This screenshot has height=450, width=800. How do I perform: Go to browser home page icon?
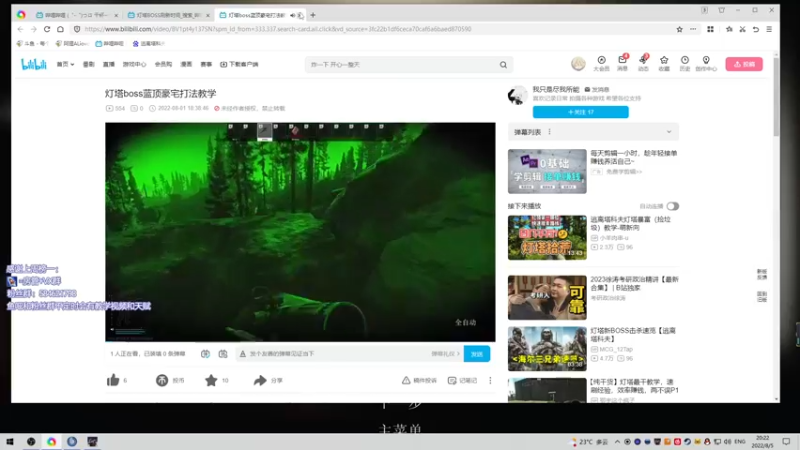[60, 29]
